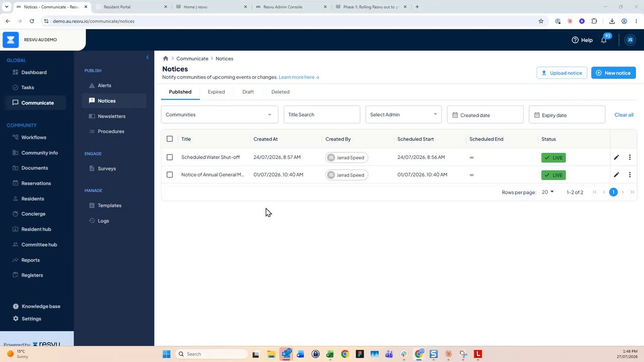Open Settings gear in sidebar
This screenshot has width=644, height=362.
tap(16, 319)
